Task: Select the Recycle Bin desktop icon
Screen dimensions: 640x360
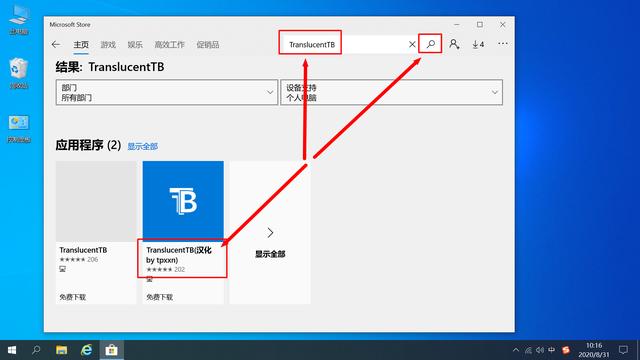Action: 19,73
